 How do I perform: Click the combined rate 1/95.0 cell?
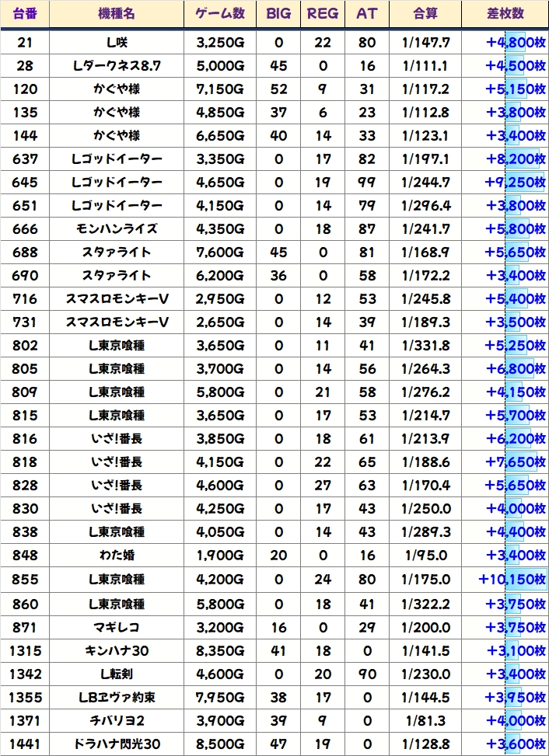point(425,555)
